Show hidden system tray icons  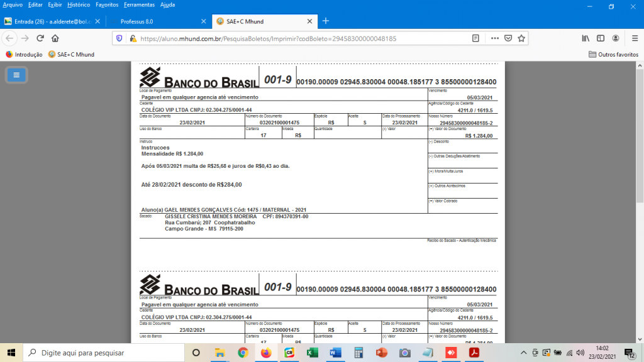(x=523, y=353)
